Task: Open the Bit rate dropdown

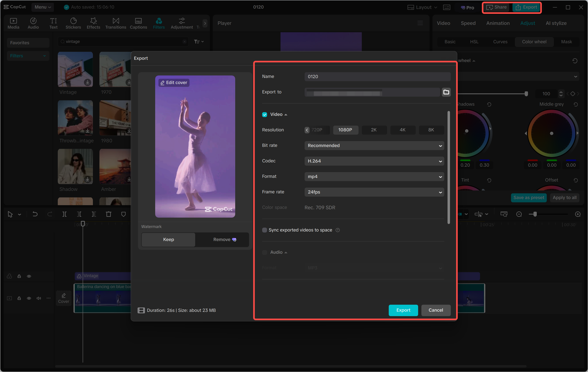Action: (x=374, y=146)
